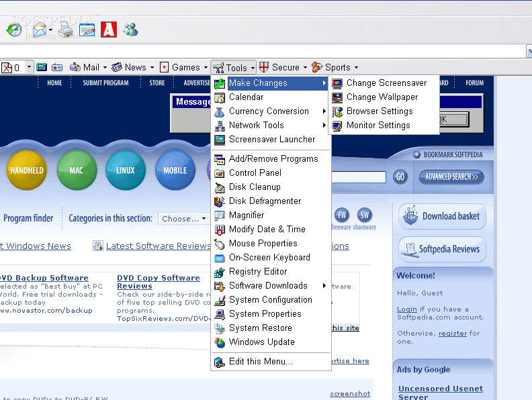Select Change Wallpaper submenu item
The image size is (532, 400).
[x=384, y=97]
